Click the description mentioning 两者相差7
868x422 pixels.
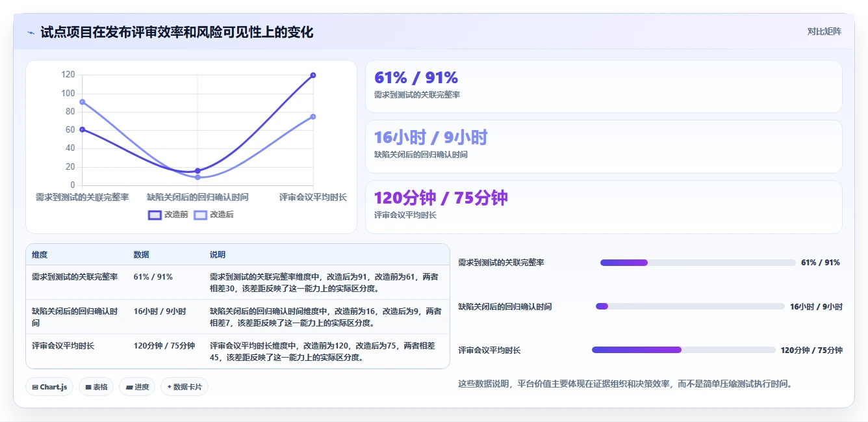(325, 317)
